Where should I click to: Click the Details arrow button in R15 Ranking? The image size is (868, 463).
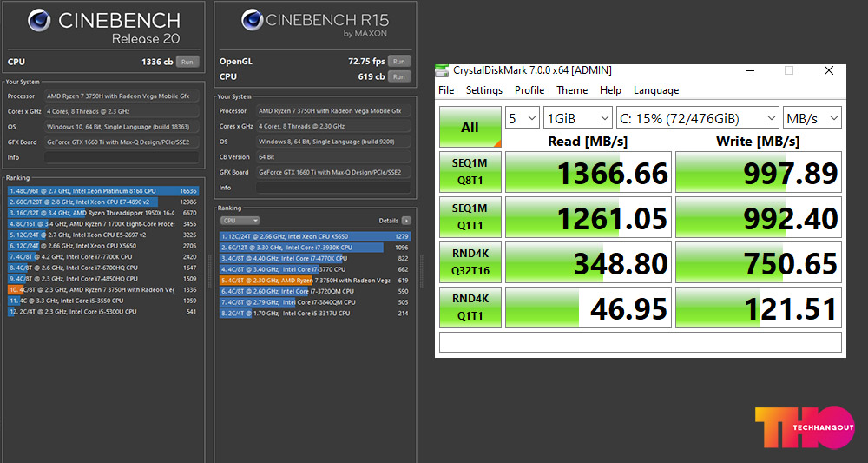(x=406, y=221)
